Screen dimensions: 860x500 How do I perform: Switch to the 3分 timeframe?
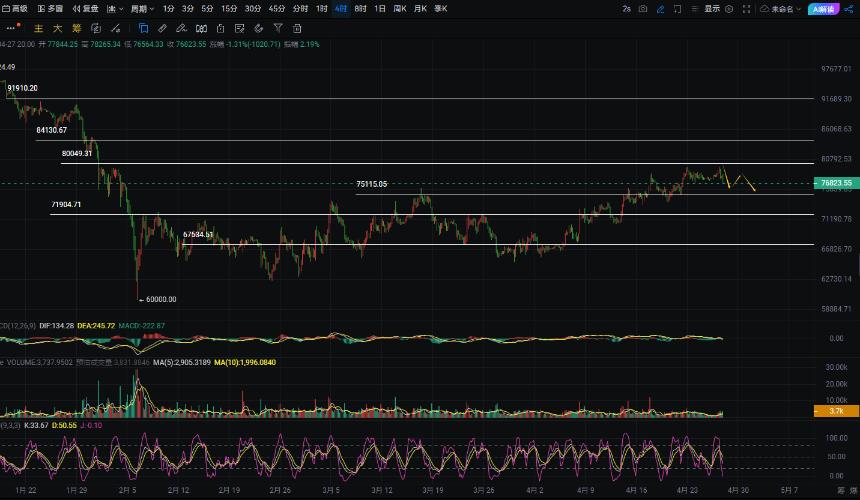point(188,9)
